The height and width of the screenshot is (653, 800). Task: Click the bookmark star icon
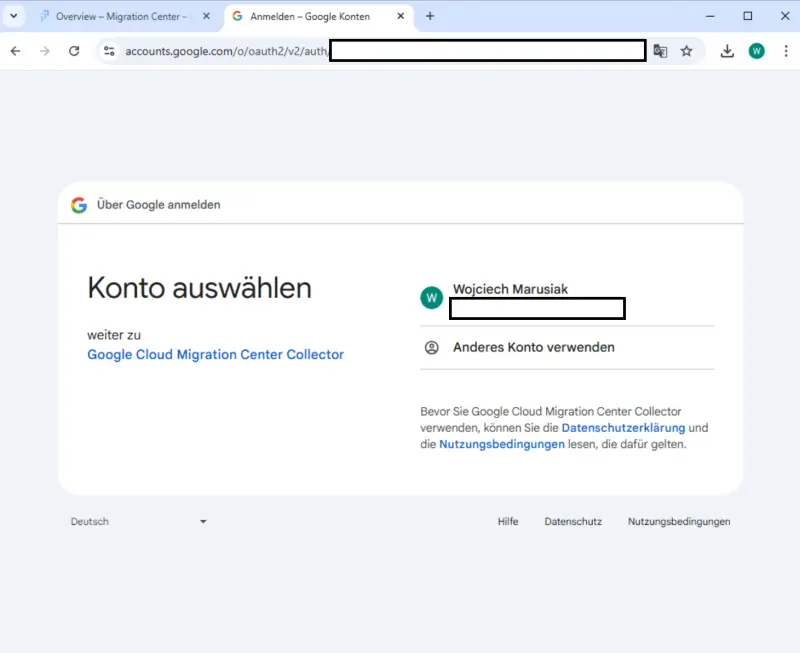coord(685,50)
